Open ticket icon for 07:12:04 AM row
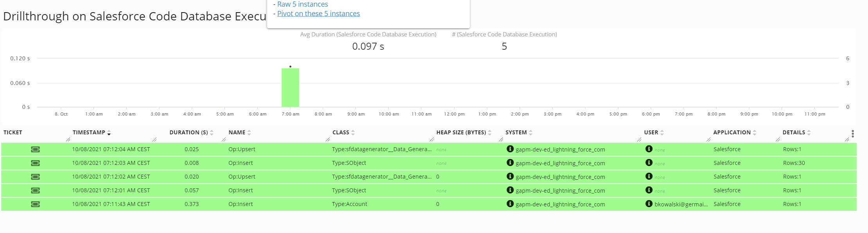868x233 pixels. [x=35, y=149]
